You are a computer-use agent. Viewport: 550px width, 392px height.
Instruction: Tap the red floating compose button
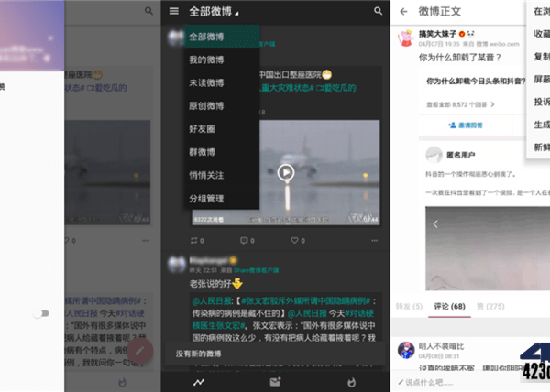[139, 350]
